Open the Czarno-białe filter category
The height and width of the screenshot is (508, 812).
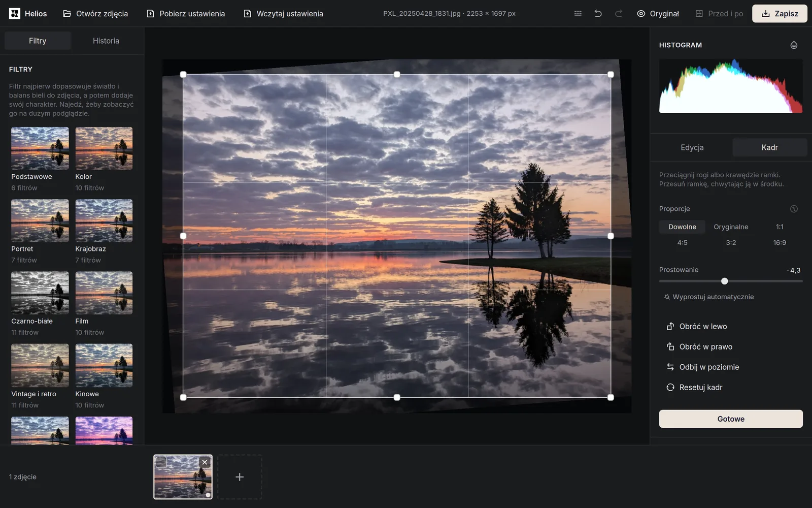tap(40, 304)
